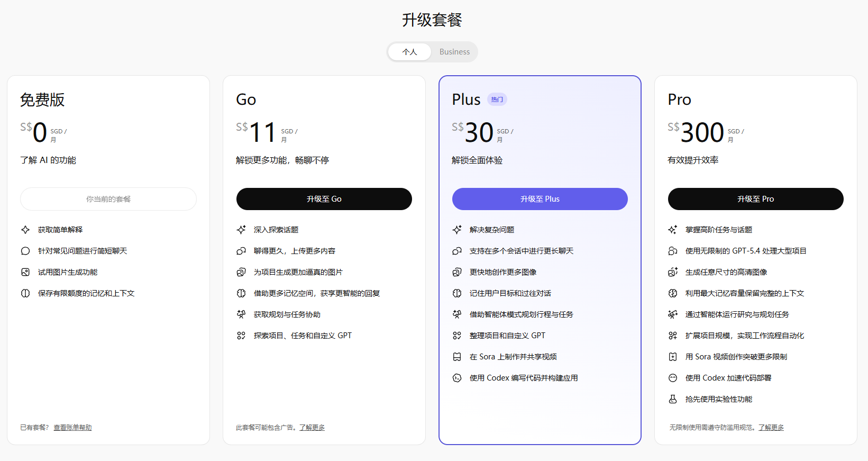Click image icon beside 生成任意尺寸的高清图像
The width and height of the screenshot is (868, 461).
click(x=673, y=272)
